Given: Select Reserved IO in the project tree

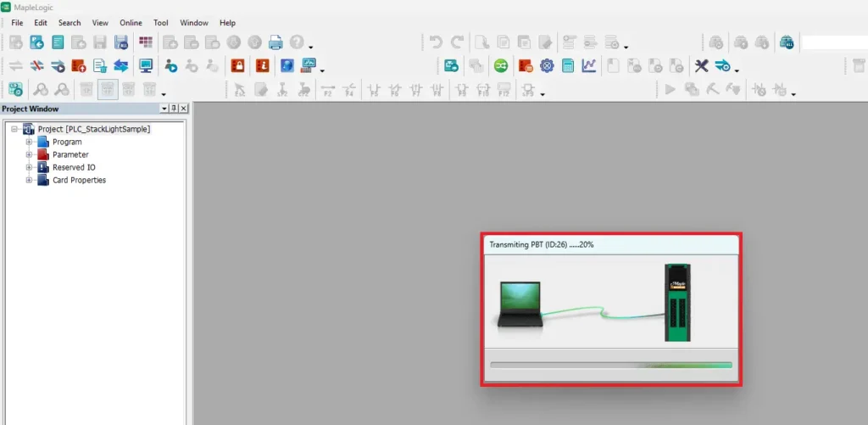Looking at the screenshot, I should coord(75,167).
